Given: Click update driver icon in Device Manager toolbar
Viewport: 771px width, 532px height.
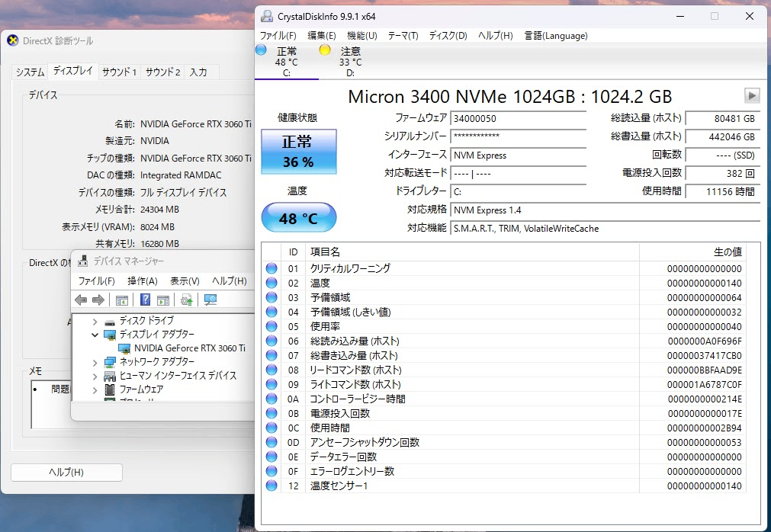Looking at the screenshot, I should 186,300.
